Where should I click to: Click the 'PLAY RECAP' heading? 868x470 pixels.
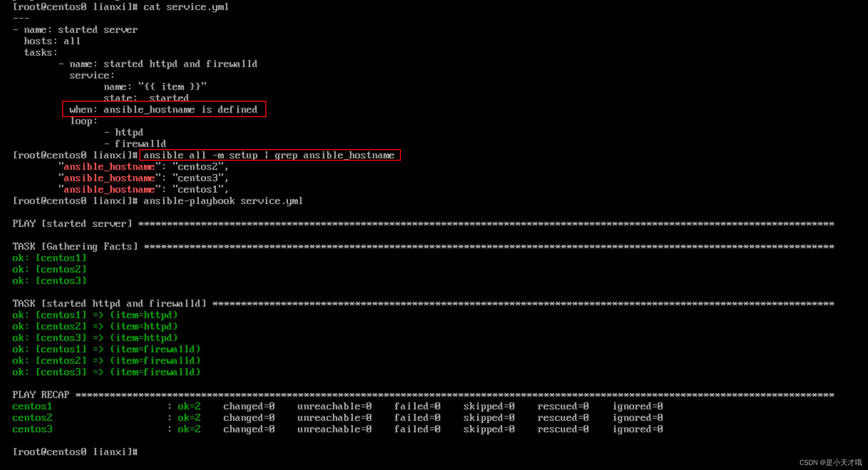coord(41,395)
